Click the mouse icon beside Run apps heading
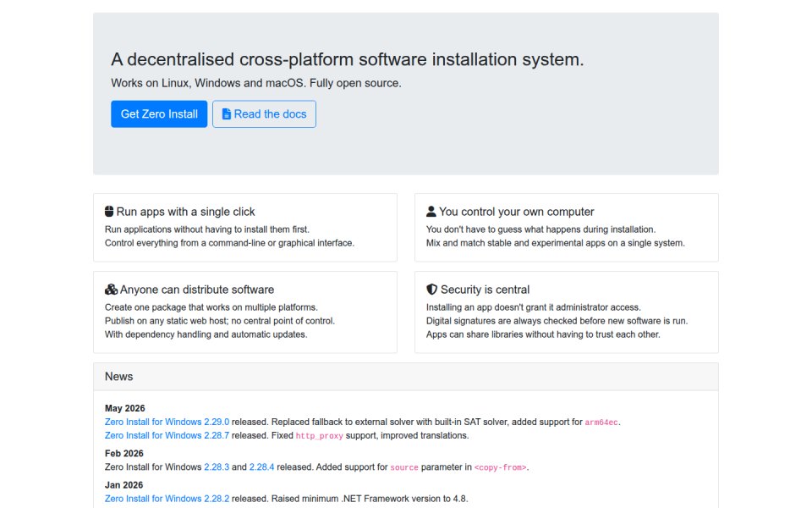The height and width of the screenshot is (508, 812). (109, 212)
